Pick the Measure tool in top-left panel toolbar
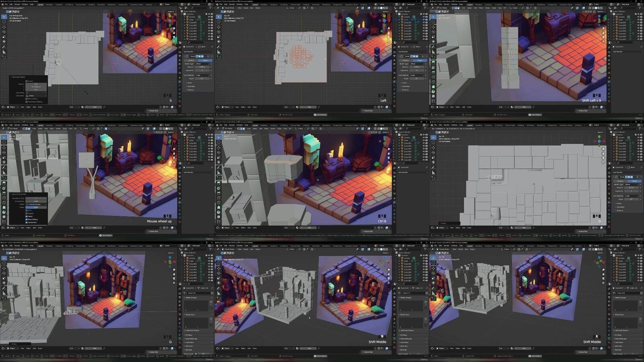Screen dimensions: 644x362 coord(4,52)
